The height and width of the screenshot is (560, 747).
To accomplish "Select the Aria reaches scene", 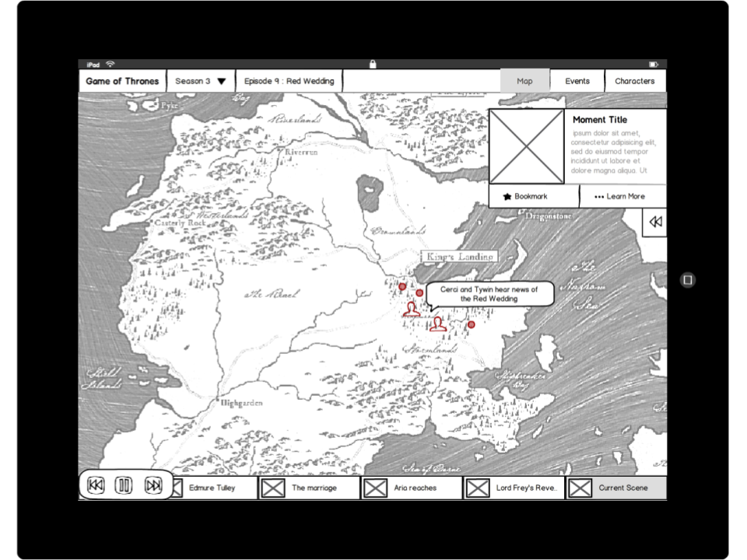I will [412, 488].
